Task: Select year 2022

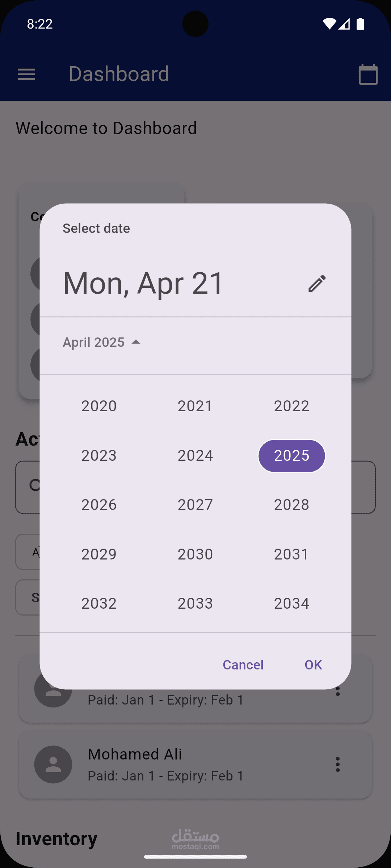Action: point(291,406)
